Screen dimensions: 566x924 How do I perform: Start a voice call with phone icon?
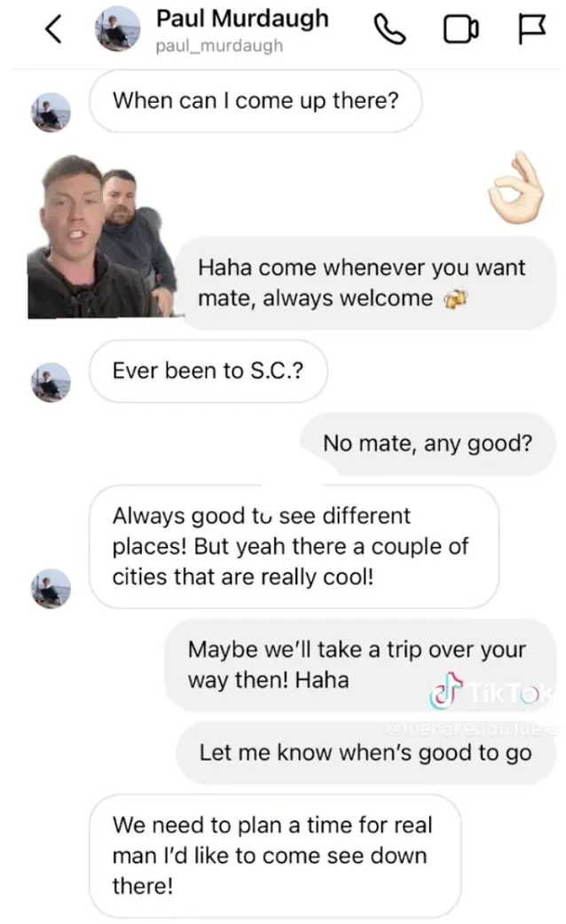click(x=389, y=29)
